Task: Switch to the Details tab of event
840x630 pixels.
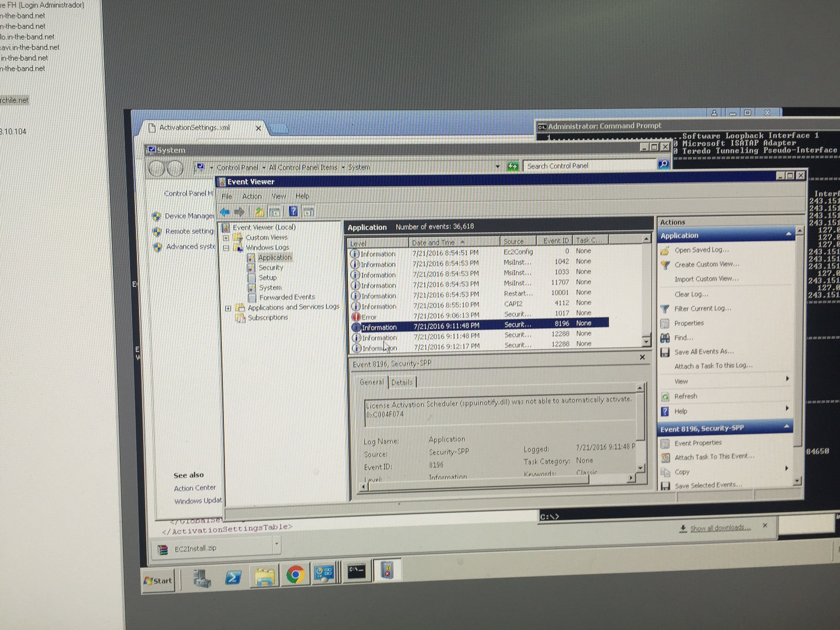Action: click(x=401, y=382)
